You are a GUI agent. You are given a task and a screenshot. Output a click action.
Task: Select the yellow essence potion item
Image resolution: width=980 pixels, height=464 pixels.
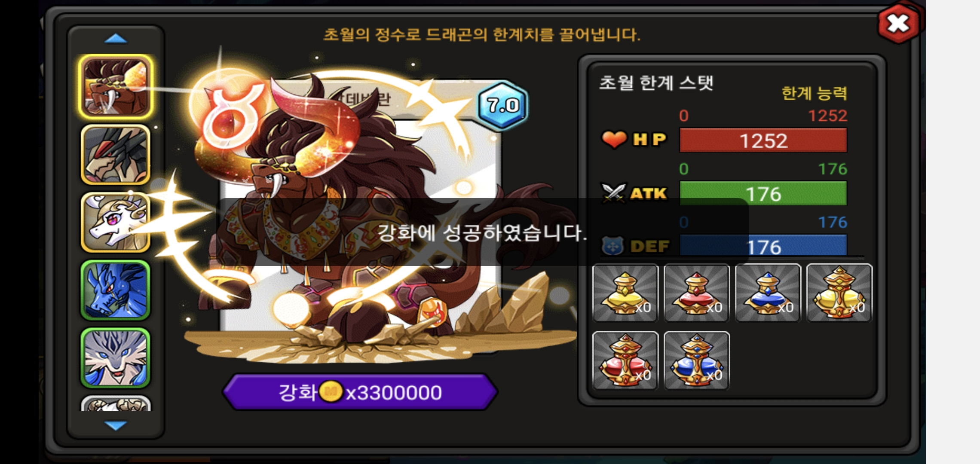pos(625,293)
